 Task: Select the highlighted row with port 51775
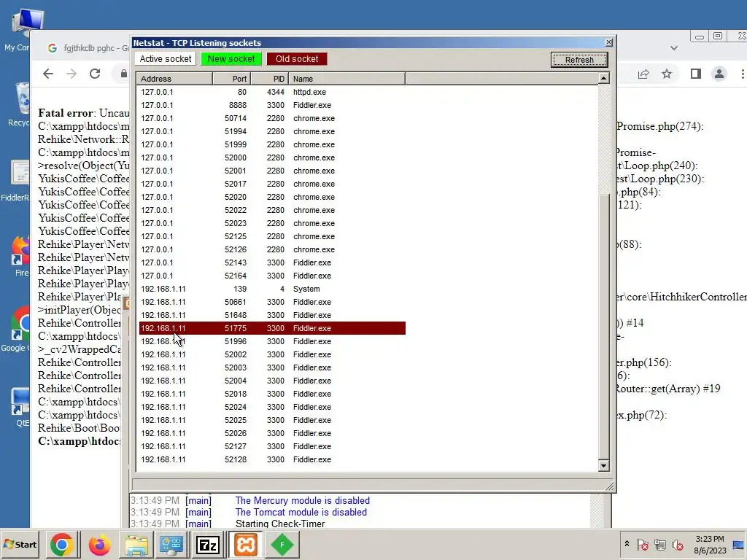click(x=272, y=328)
